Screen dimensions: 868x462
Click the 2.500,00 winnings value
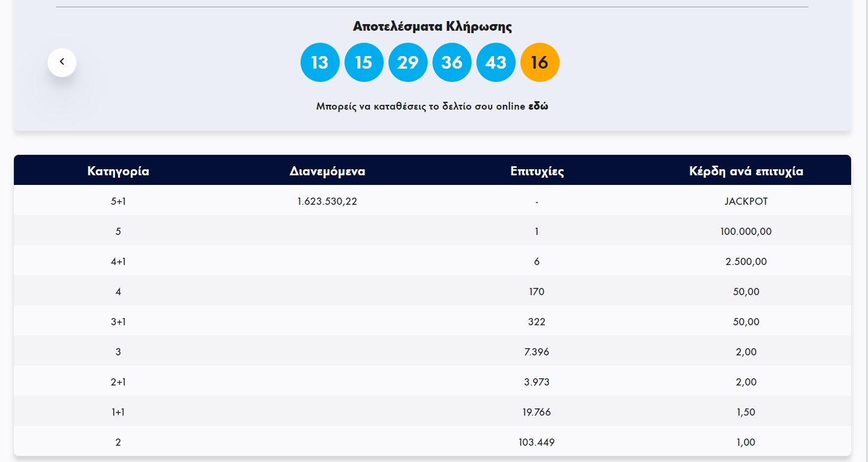[x=746, y=261]
